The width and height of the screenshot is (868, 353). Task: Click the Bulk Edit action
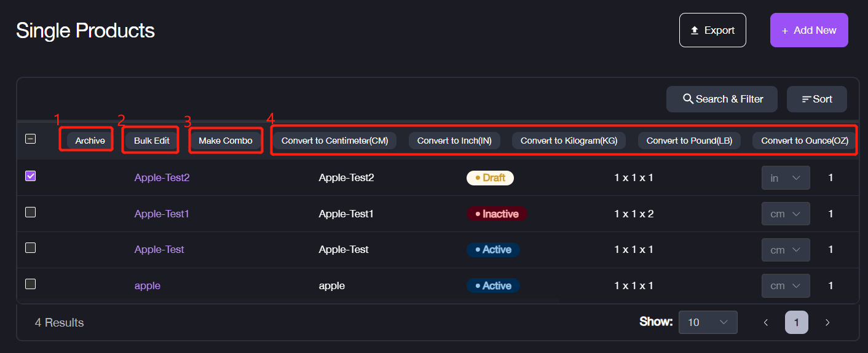pyautogui.click(x=152, y=141)
